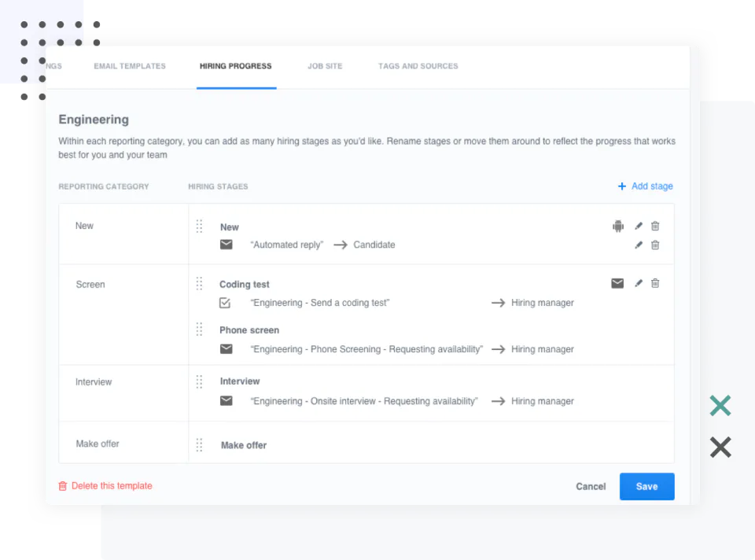
Task: Select the Phone screen stage name
Action: pos(249,330)
